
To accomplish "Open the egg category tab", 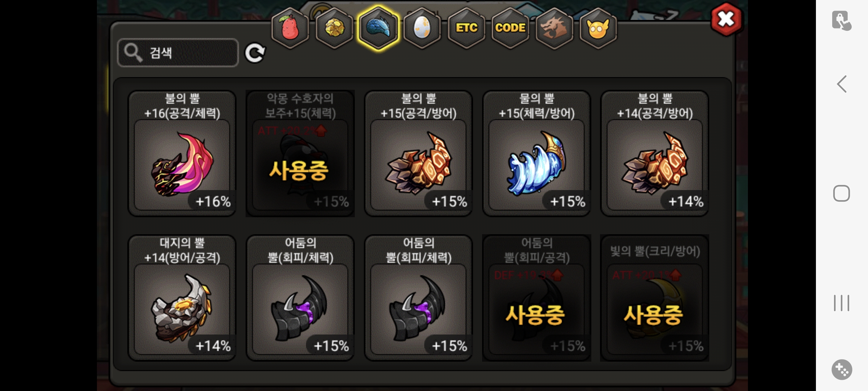I will [x=422, y=28].
